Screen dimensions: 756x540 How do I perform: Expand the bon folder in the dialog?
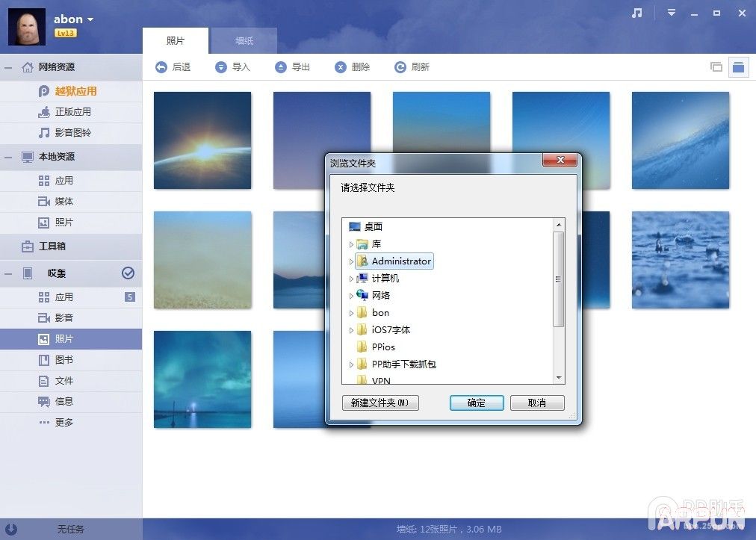pos(351,312)
